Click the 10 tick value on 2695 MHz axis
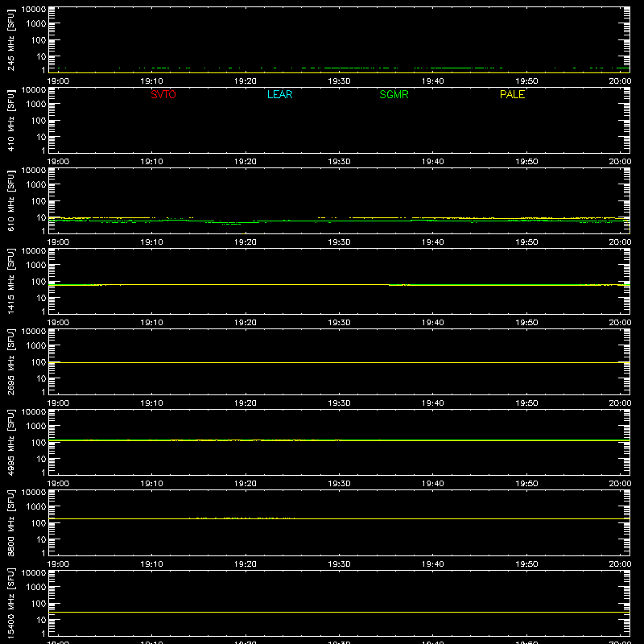This screenshot has width=644, height=644. pyautogui.click(x=41, y=378)
